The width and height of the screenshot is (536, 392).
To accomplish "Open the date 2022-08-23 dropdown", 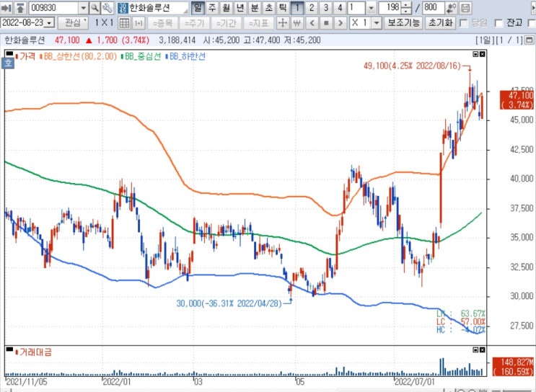I will [50, 23].
